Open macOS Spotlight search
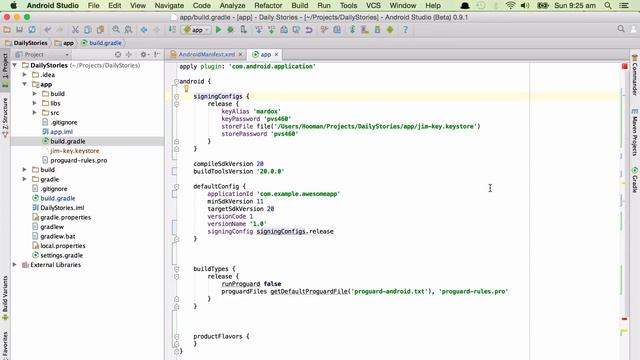Image resolution: width=640 pixels, height=360 pixels. 608,6
